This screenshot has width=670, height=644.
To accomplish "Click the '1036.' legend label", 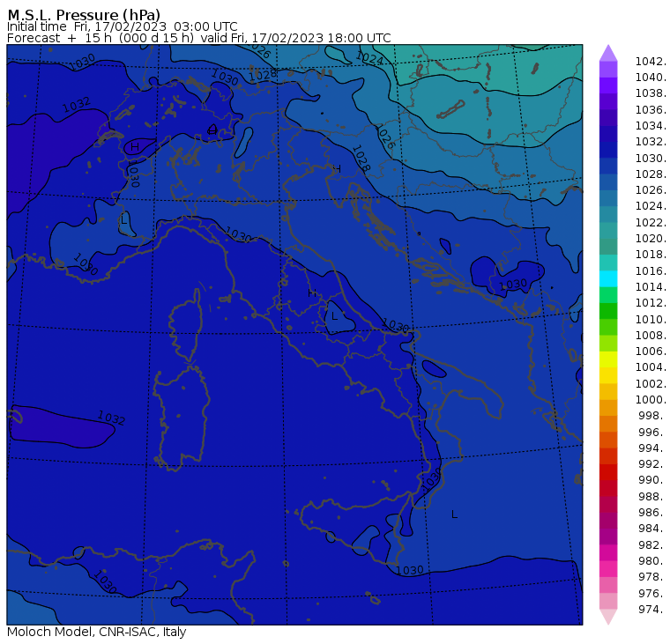I will click(x=651, y=110).
